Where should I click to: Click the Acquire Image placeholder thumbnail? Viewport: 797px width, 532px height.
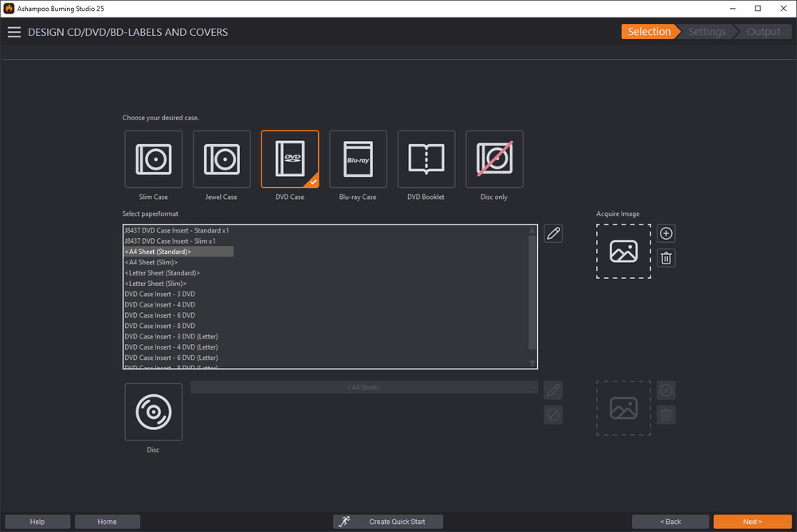click(x=623, y=251)
